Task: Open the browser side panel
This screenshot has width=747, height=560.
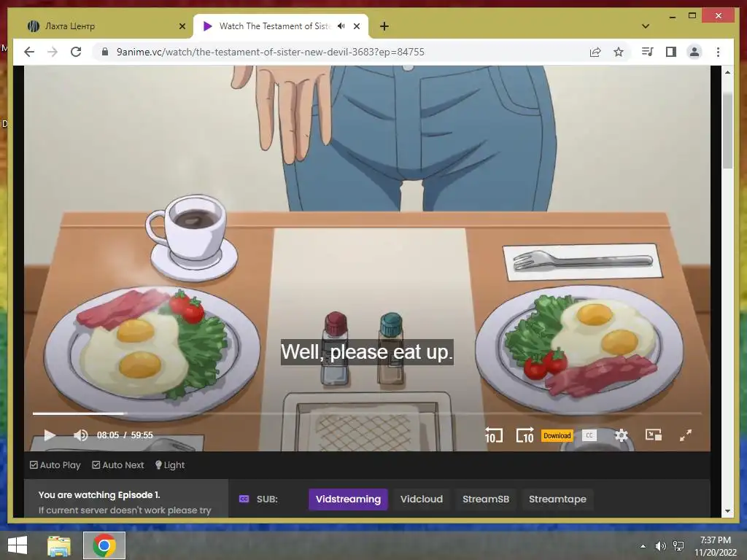Action: pyautogui.click(x=671, y=52)
